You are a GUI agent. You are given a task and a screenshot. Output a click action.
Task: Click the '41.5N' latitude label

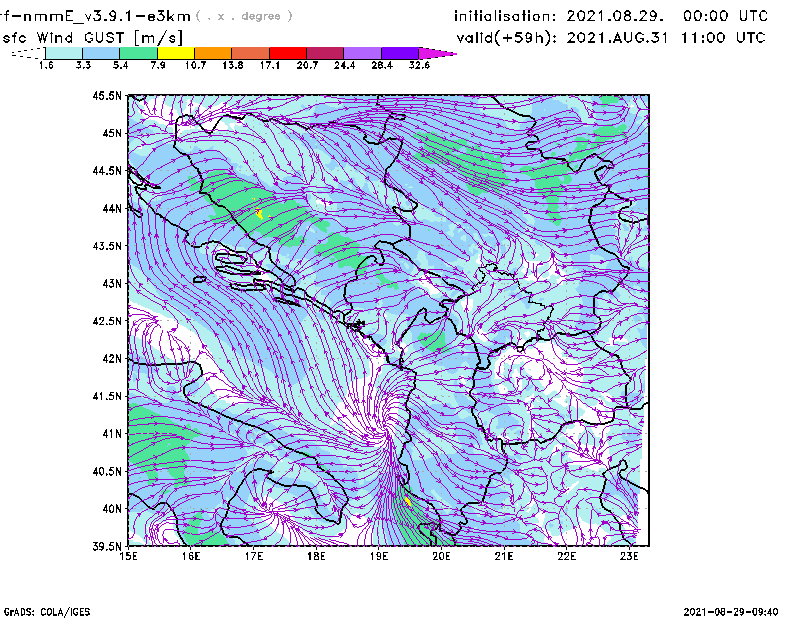(107, 396)
